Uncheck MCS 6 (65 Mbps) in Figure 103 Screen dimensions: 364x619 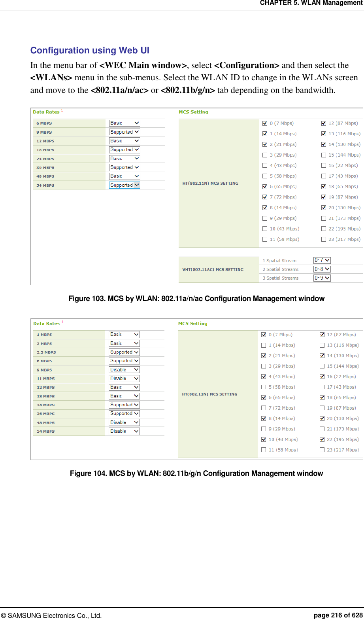pos(265,187)
